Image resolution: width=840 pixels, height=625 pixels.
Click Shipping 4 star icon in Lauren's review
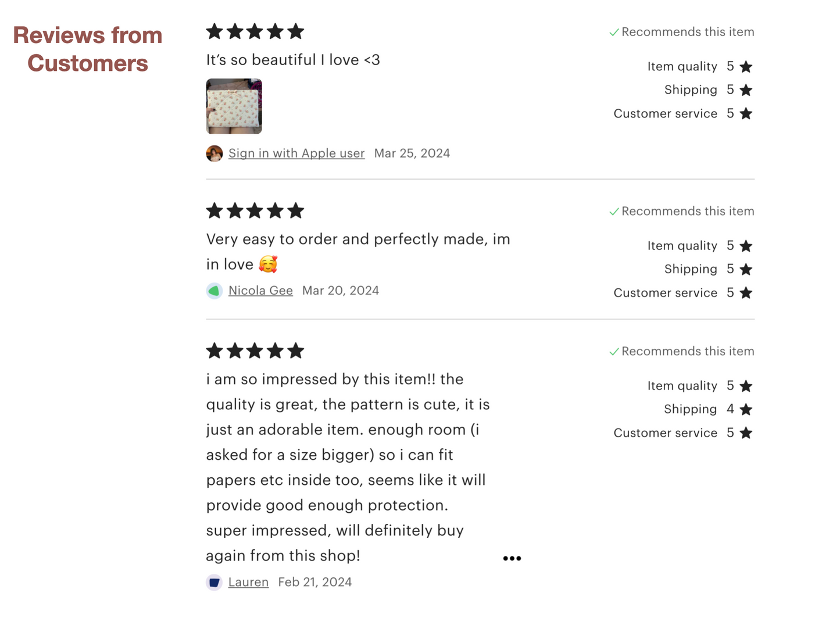coord(746,410)
